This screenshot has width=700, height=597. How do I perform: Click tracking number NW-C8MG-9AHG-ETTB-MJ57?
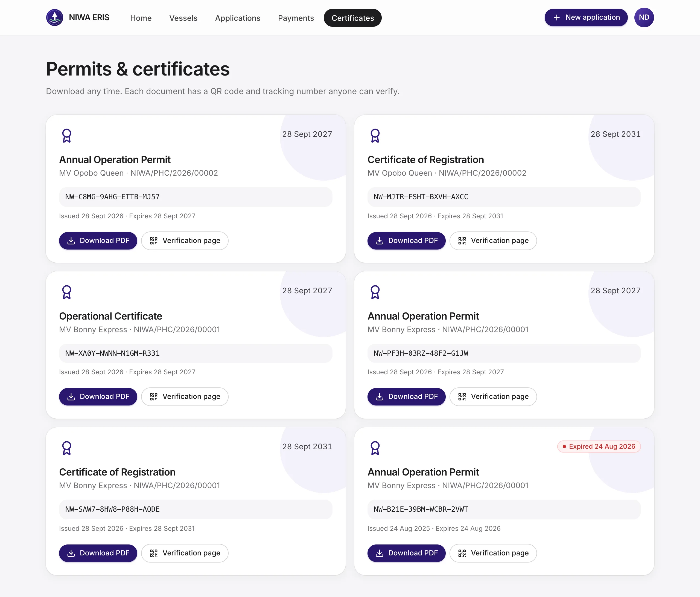coord(196,197)
